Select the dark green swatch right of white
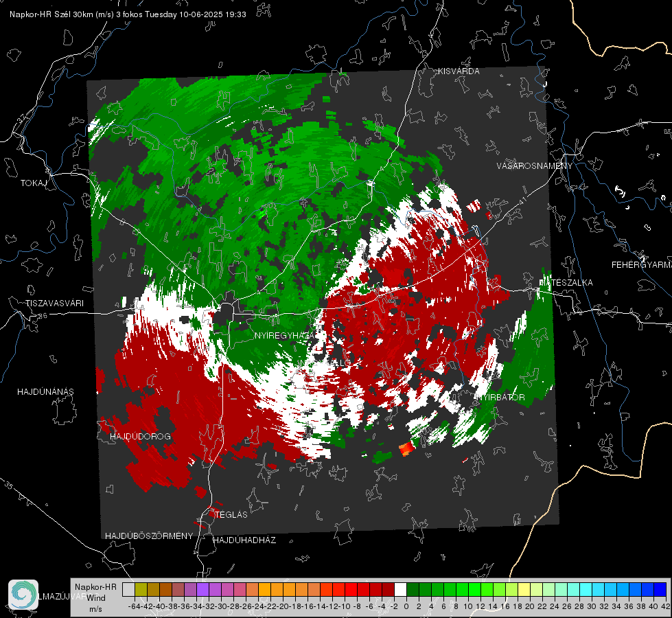The height and width of the screenshot is (618, 672). (413, 589)
